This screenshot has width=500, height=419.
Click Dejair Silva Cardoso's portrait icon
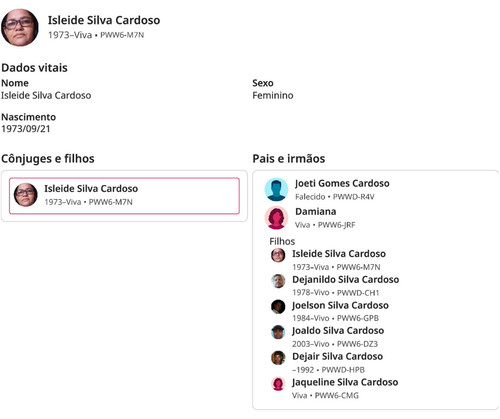click(x=278, y=358)
